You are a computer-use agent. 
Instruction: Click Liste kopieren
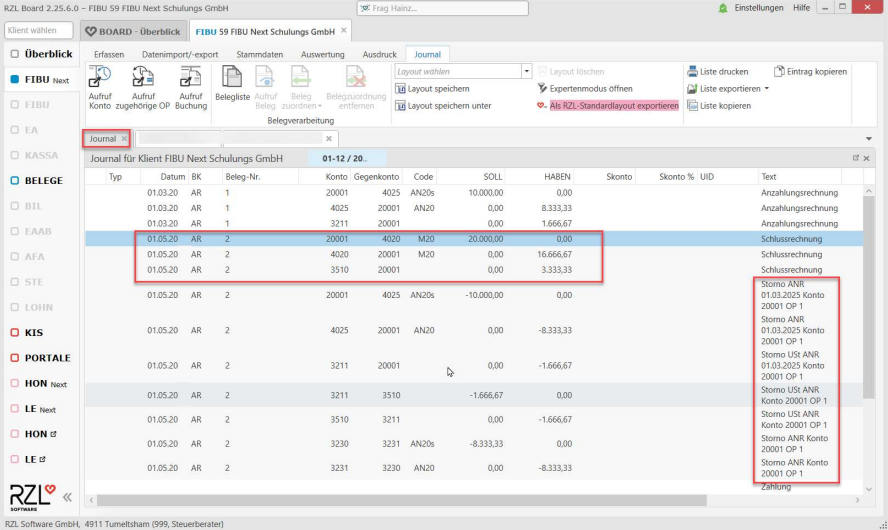pyautogui.click(x=719, y=106)
